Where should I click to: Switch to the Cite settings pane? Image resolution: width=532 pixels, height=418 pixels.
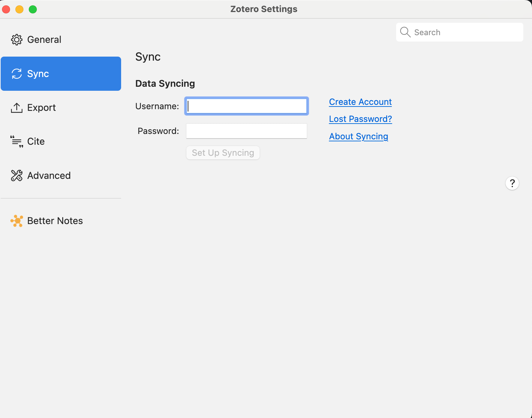point(61,141)
